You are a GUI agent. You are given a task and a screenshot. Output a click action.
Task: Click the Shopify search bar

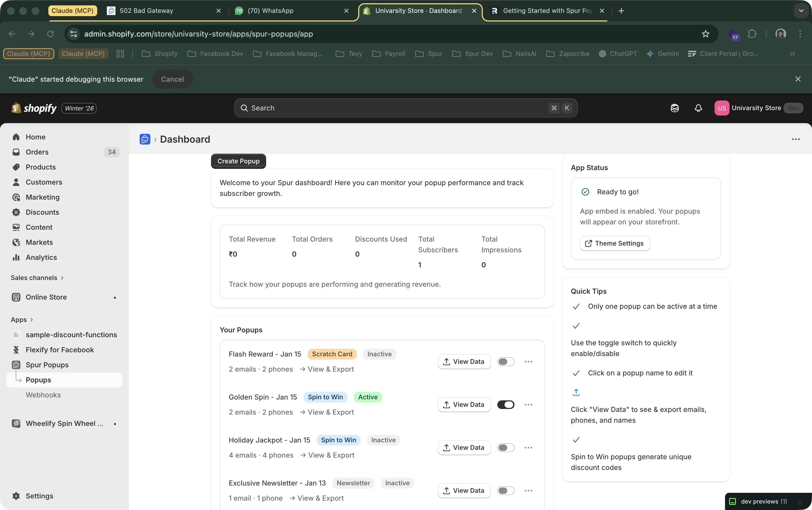coord(404,108)
